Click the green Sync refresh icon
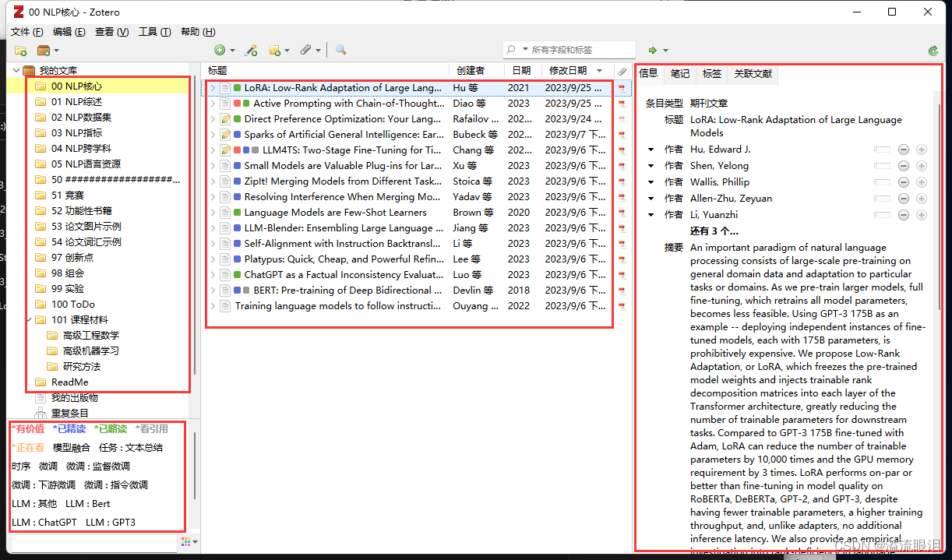952x560 pixels. 933,51
